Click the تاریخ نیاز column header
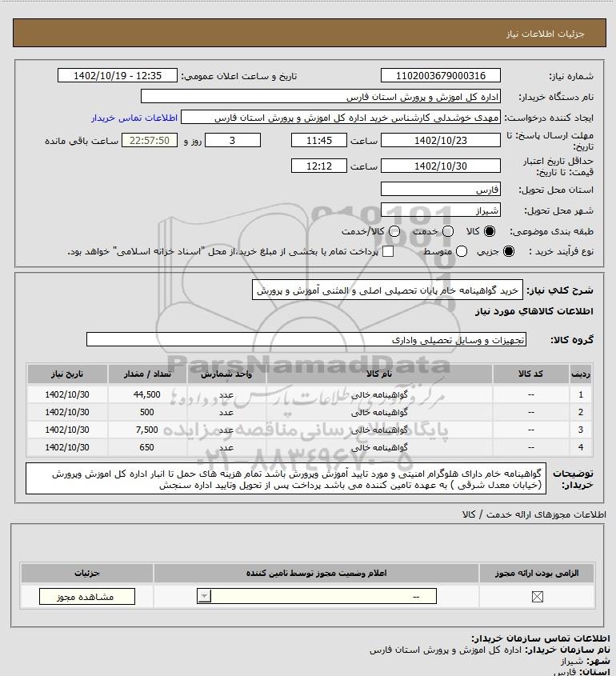Viewport: 616px width, 676px height. click(67, 374)
